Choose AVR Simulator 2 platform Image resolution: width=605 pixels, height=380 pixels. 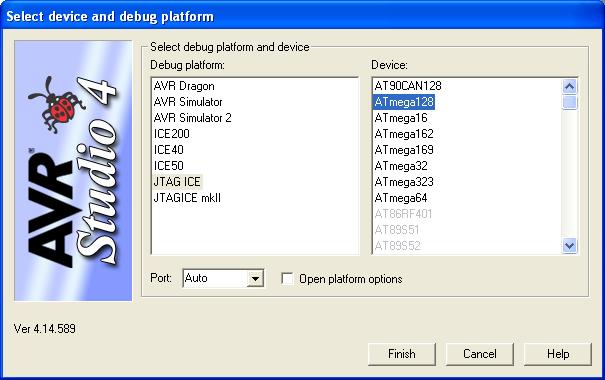[x=193, y=118]
